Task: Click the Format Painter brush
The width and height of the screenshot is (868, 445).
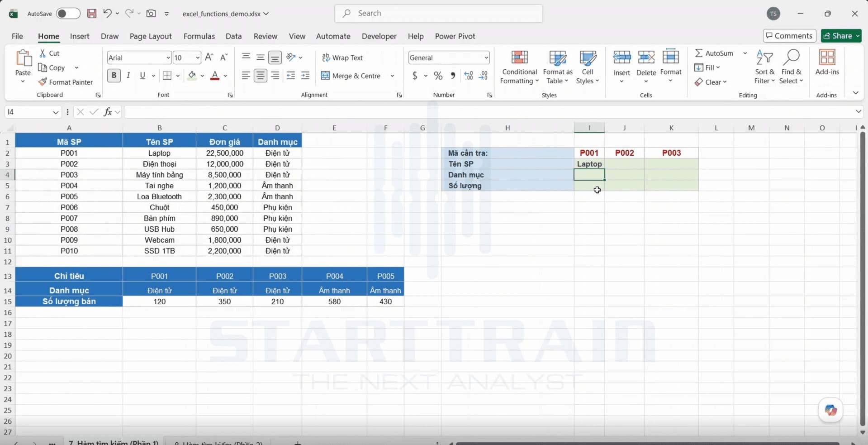Action: click(43, 82)
